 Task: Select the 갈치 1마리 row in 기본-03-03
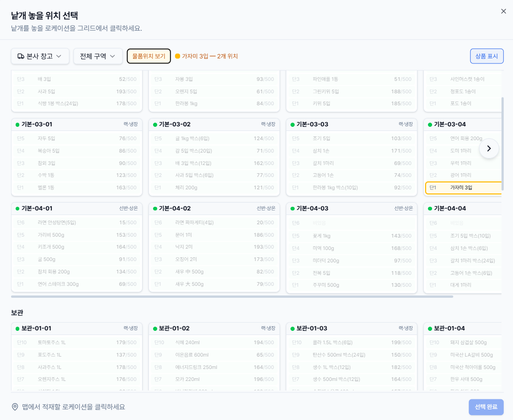351,163
